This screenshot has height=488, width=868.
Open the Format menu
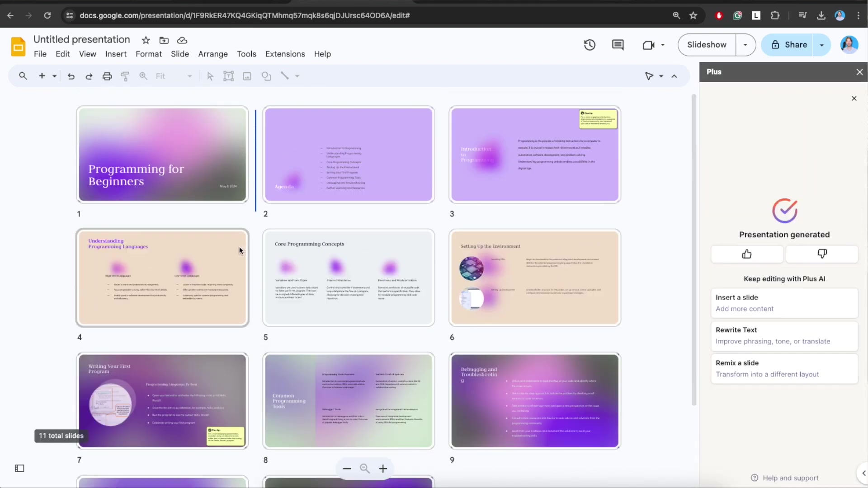(x=149, y=54)
